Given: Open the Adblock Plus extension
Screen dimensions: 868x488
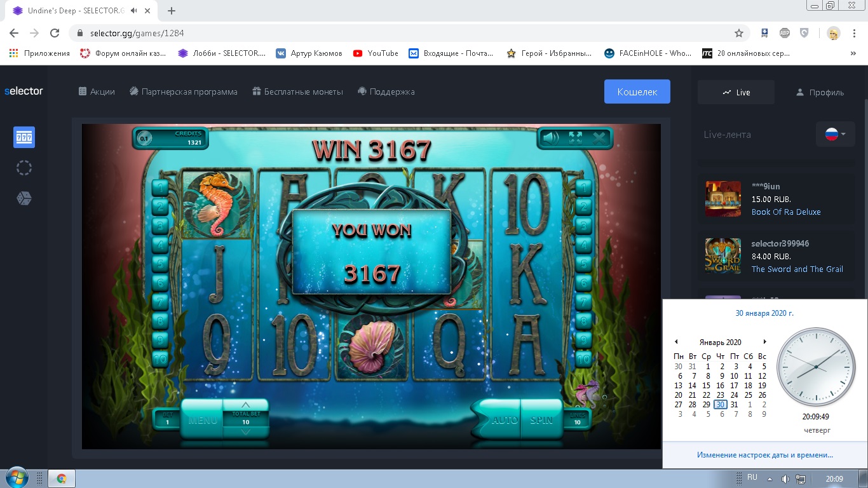Looking at the screenshot, I should [785, 33].
